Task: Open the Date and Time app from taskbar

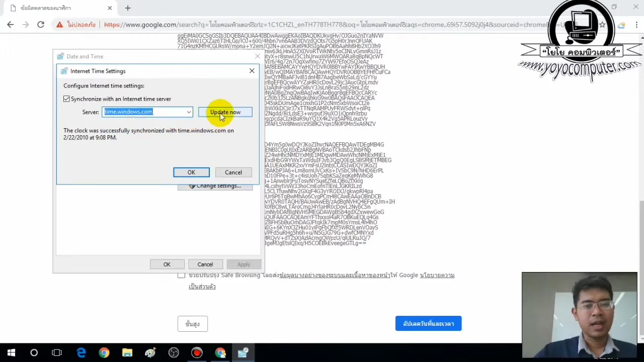Action: 243,352
